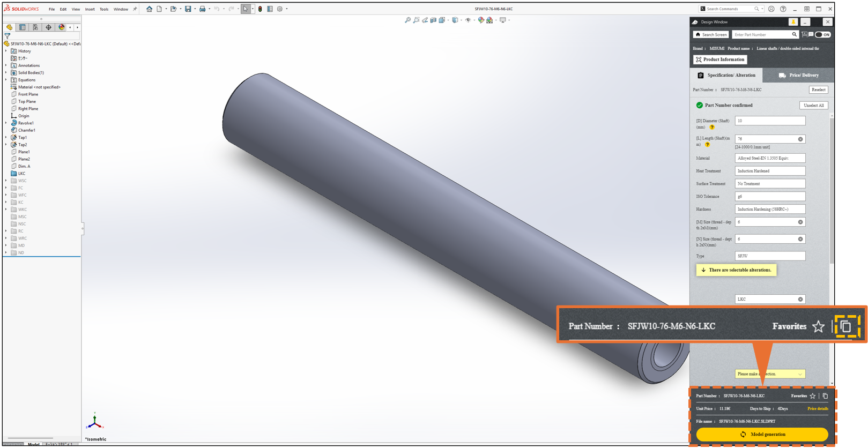Switch to the Price/ Delivery tab
868x448 pixels.
pyautogui.click(x=798, y=76)
